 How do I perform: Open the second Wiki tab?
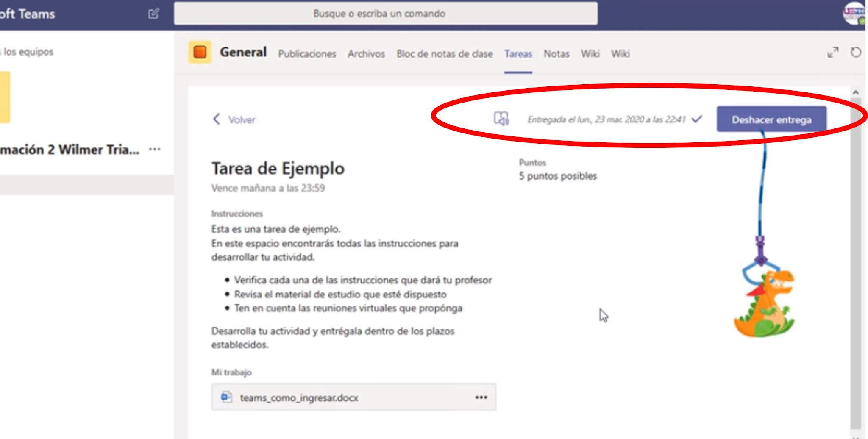click(x=620, y=54)
